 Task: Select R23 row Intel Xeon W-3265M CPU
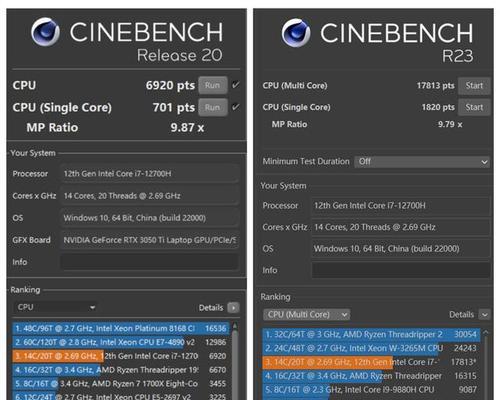371,348
